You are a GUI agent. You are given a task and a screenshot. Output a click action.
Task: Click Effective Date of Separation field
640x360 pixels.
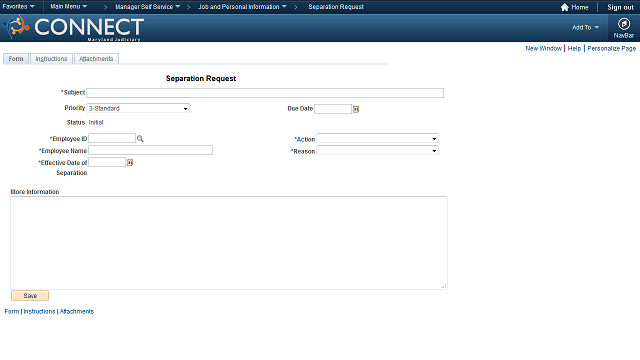[x=107, y=162]
